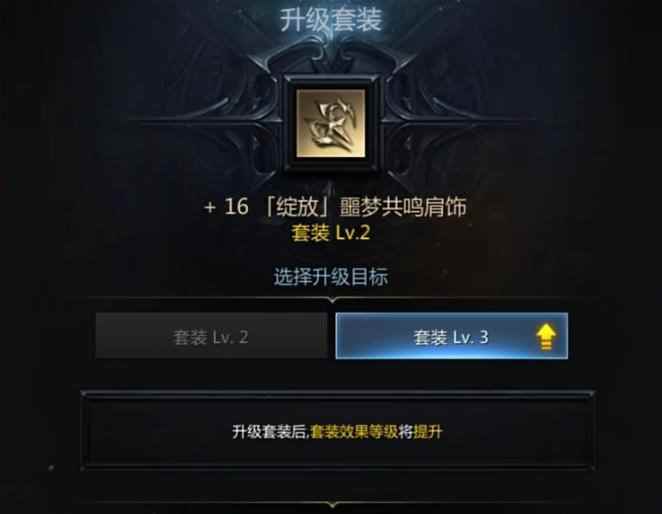The image size is (662, 514).
Task: Click the 「绽放」 prefix in the item name
Action: point(297,207)
